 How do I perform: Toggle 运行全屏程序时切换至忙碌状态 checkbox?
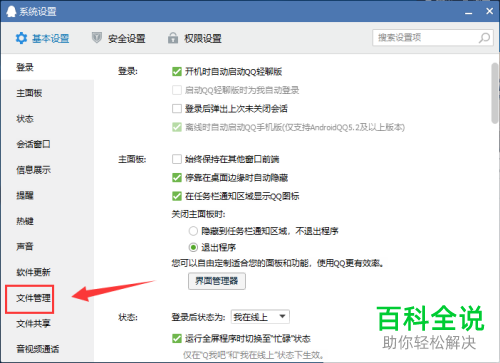[177, 339]
